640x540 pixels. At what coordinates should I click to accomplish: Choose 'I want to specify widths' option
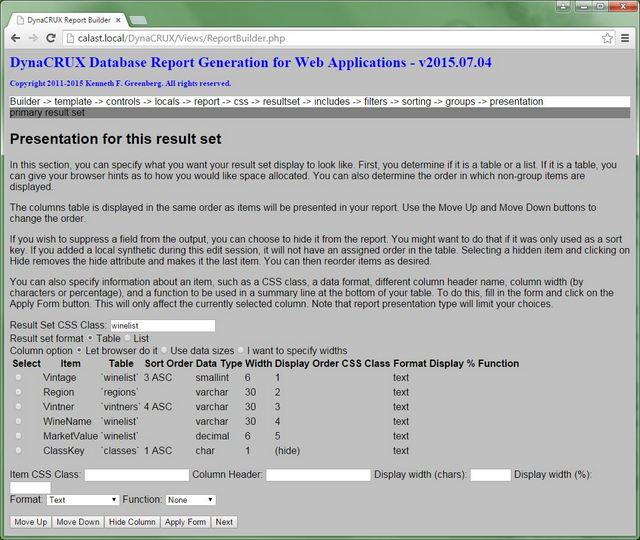click(x=240, y=350)
